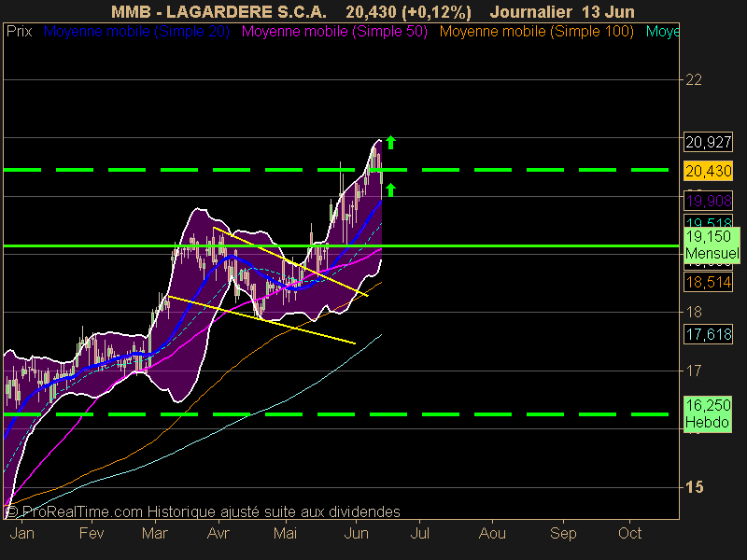
Task: Click the 22 price axis value
Action: click(x=694, y=80)
